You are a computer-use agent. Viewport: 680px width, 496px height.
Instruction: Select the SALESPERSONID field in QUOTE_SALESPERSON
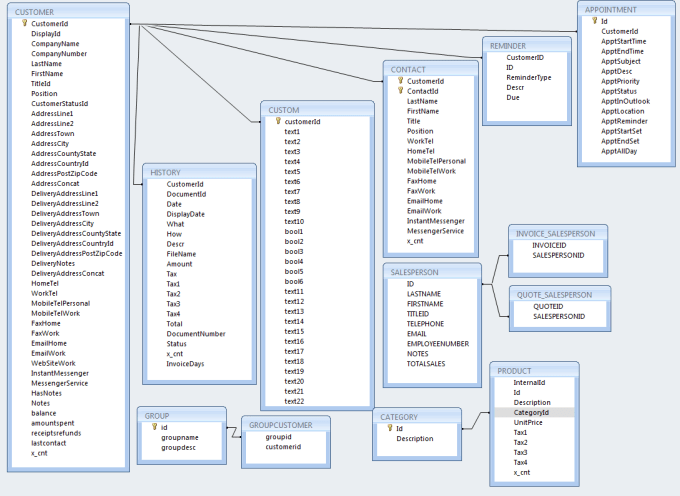pos(559,316)
